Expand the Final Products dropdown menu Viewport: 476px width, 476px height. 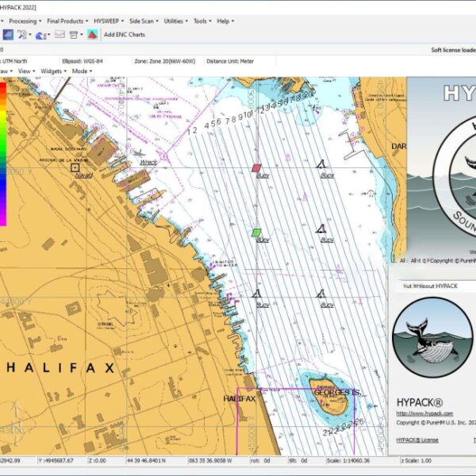pyautogui.click(x=67, y=21)
